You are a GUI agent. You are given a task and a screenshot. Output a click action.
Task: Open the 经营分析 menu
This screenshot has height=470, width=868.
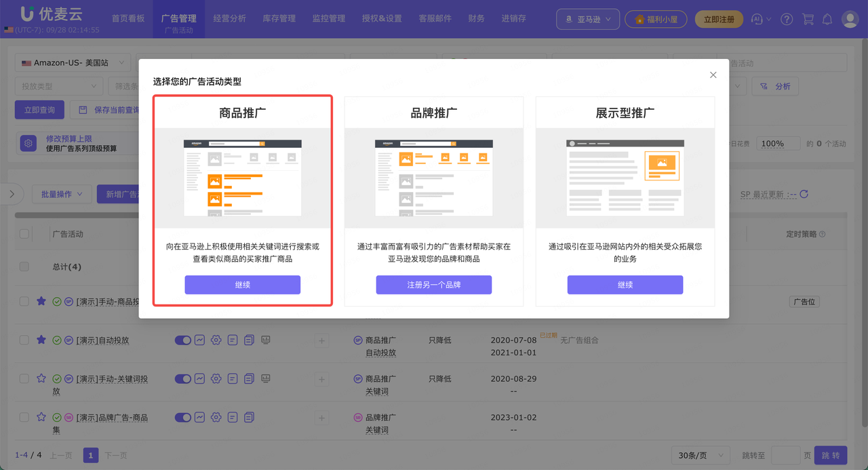pyautogui.click(x=230, y=19)
